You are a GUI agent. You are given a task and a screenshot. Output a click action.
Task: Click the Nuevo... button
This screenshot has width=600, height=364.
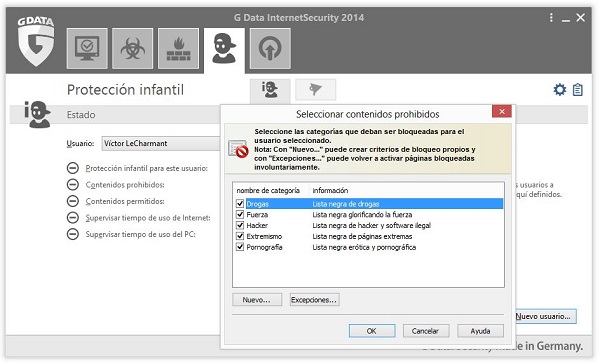point(257,300)
